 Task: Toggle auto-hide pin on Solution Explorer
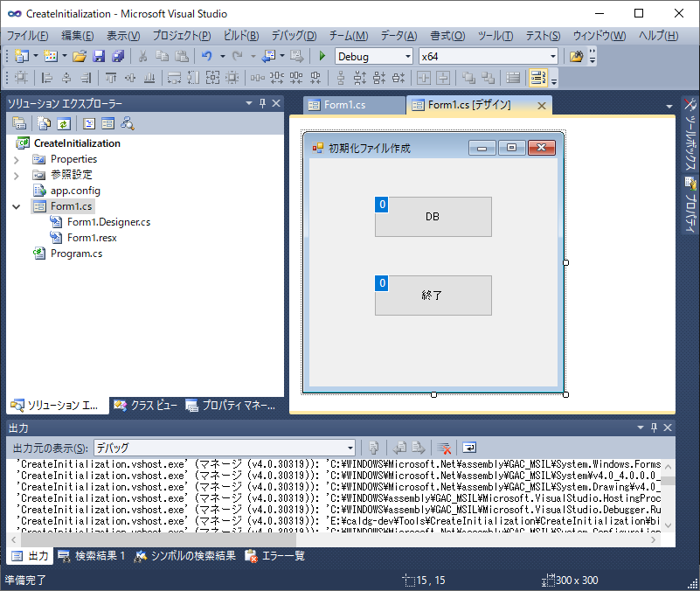[262, 104]
